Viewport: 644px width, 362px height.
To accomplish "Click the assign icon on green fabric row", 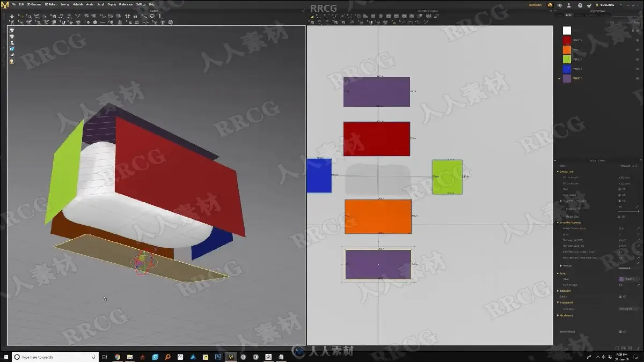I will coord(638,59).
